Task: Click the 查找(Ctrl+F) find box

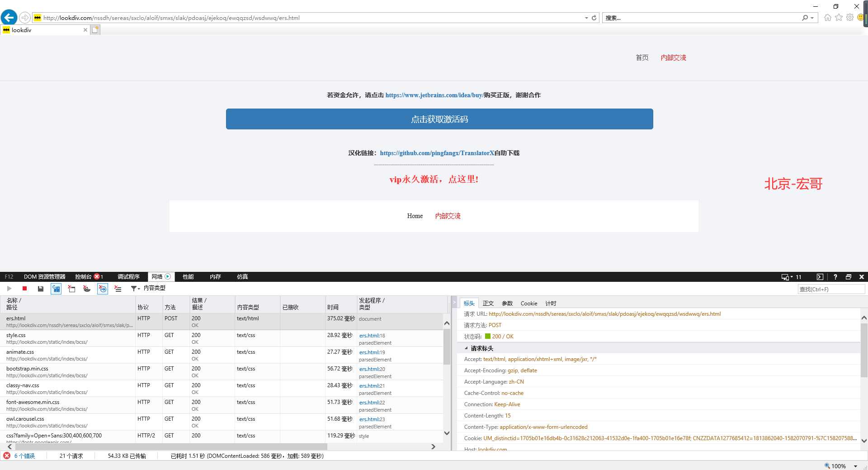Action: (x=831, y=290)
